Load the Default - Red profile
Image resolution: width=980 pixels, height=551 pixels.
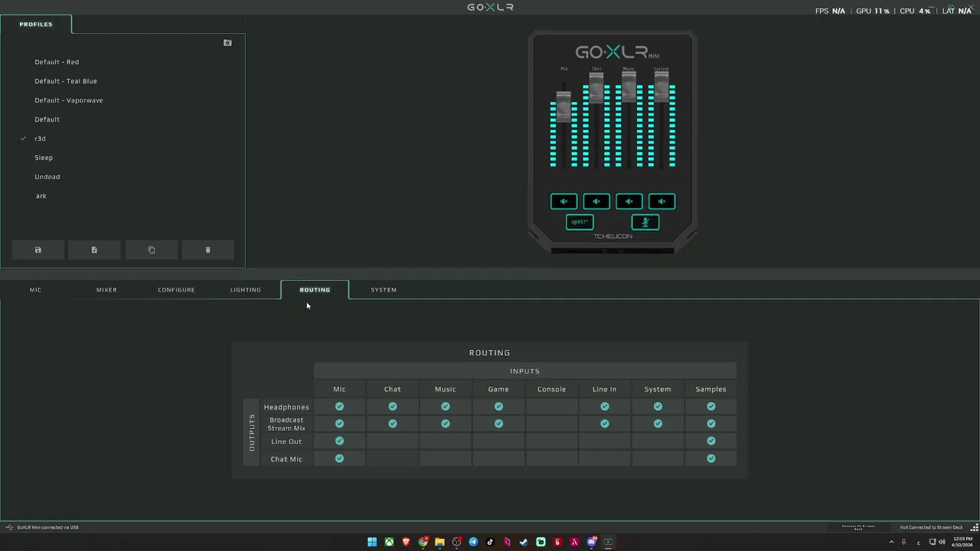(x=57, y=62)
